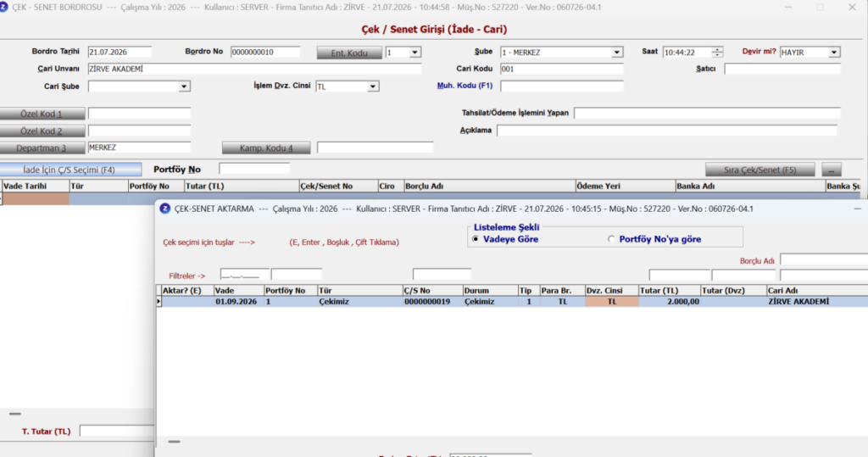The height and width of the screenshot is (457, 868).
Task: Click the orange highlighted Dvz. Cinsi TL cell
Action: (612, 301)
